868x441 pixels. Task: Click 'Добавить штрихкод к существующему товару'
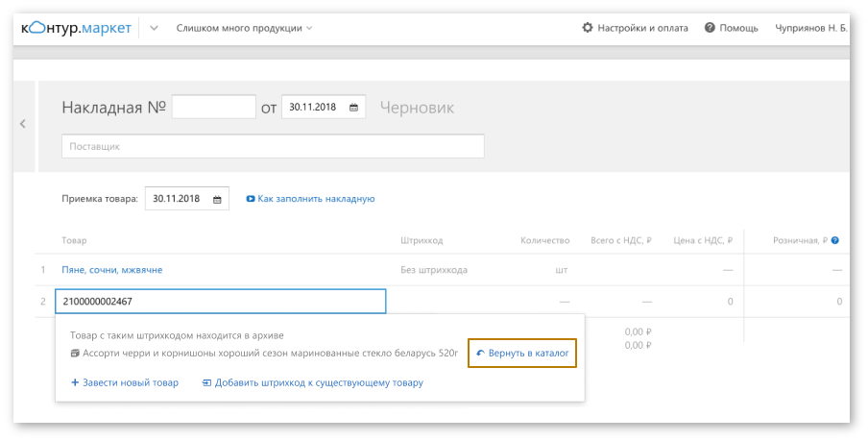(312, 382)
